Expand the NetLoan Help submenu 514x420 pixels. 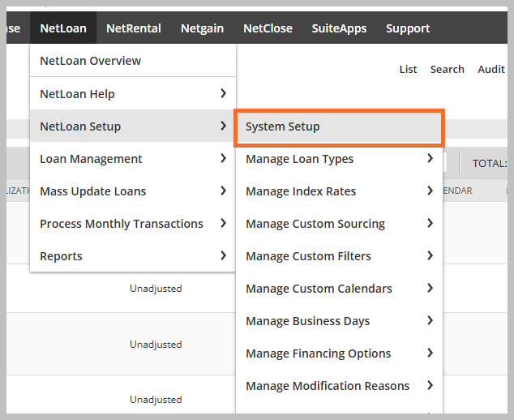tap(133, 94)
